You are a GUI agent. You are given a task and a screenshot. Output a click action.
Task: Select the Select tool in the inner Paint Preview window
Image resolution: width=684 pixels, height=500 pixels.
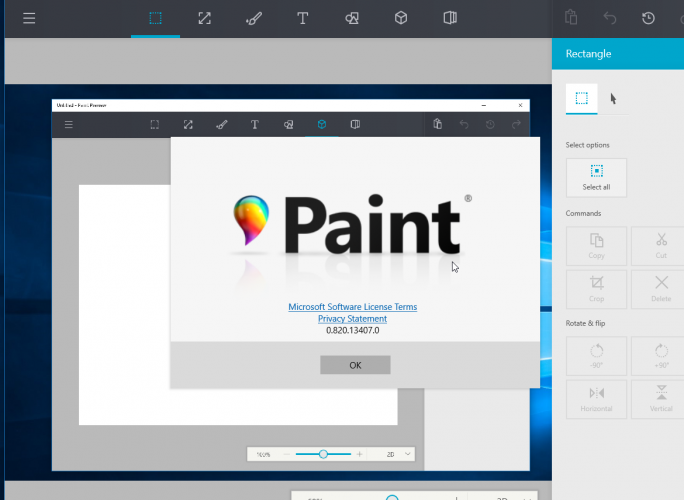pyautogui.click(x=154, y=125)
